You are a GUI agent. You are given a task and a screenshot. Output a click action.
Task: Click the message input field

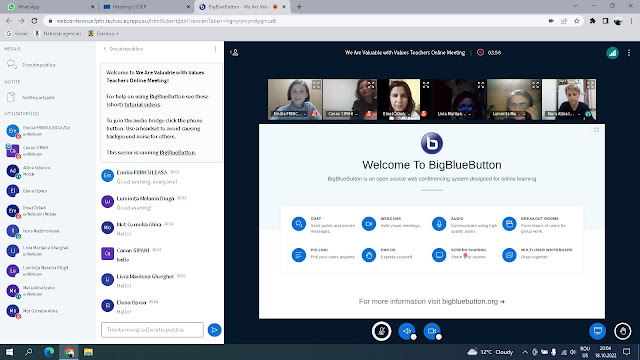[x=152, y=329]
